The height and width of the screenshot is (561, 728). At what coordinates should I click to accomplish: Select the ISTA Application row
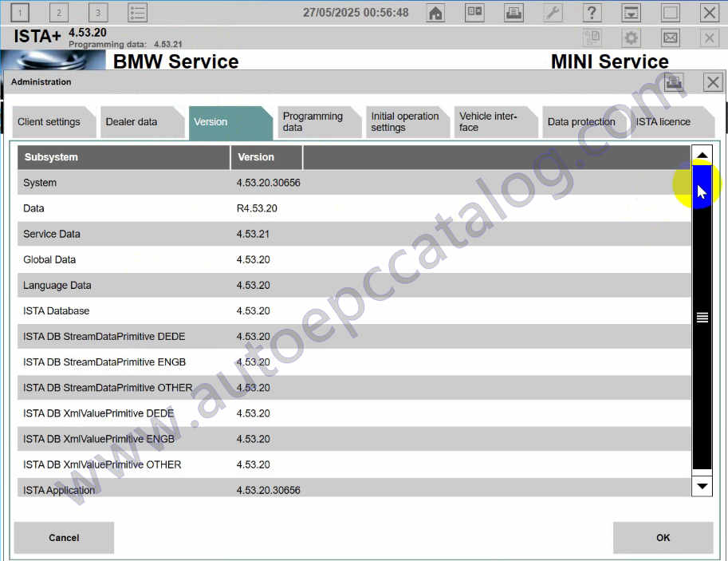pos(354,488)
